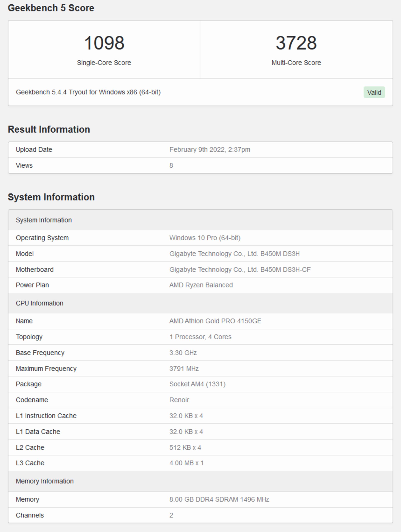Image resolution: width=401 pixels, height=532 pixels.
Task: Click the Single-Core Score label
Action: pos(104,63)
